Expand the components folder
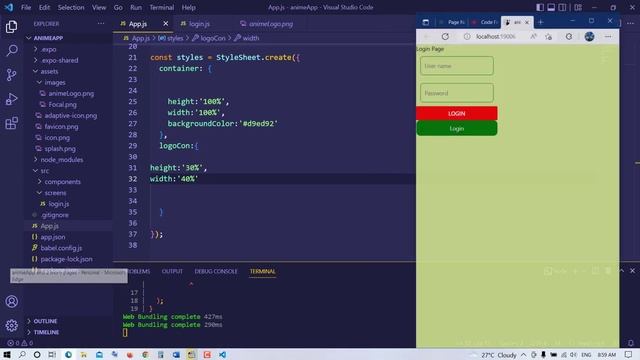 [x=62, y=182]
